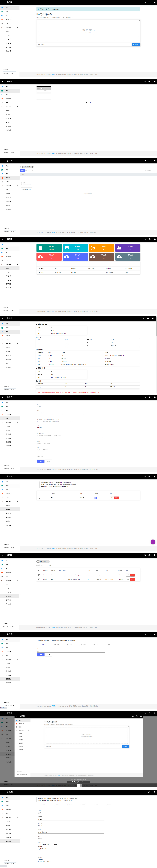
Task: Click the blue file-select button under the teal notice
Action: (x=136, y=45)
